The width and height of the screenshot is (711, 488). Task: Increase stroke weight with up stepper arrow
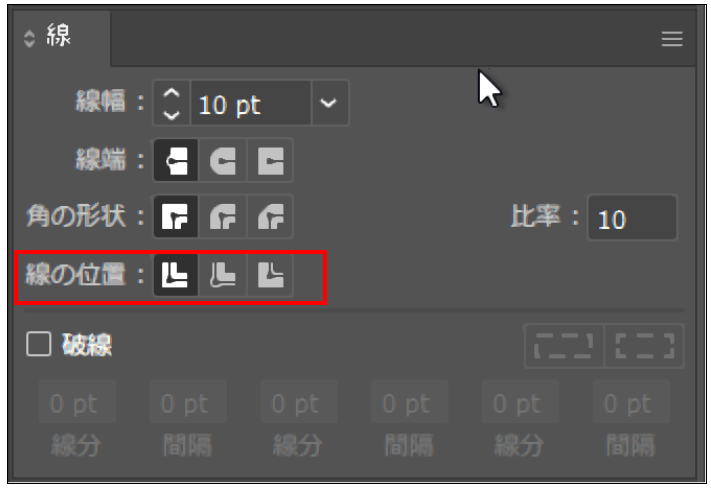pos(171,93)
